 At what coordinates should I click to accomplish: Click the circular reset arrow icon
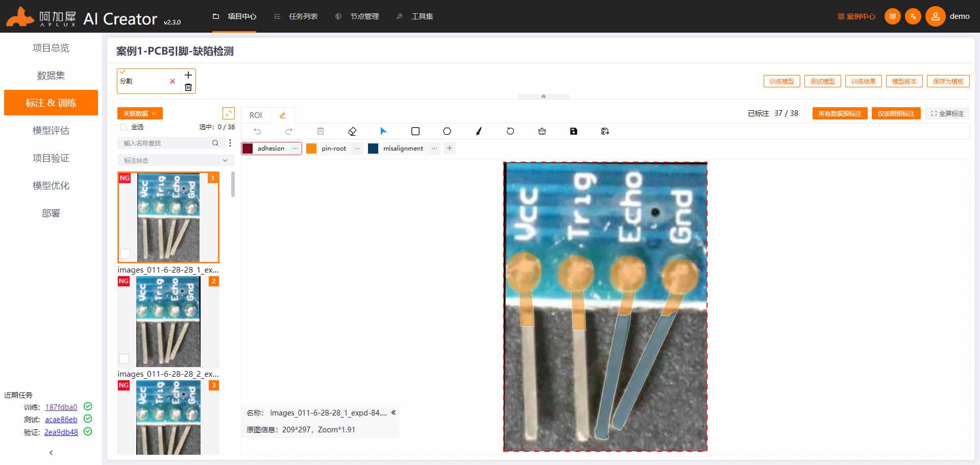coord(510,131)
